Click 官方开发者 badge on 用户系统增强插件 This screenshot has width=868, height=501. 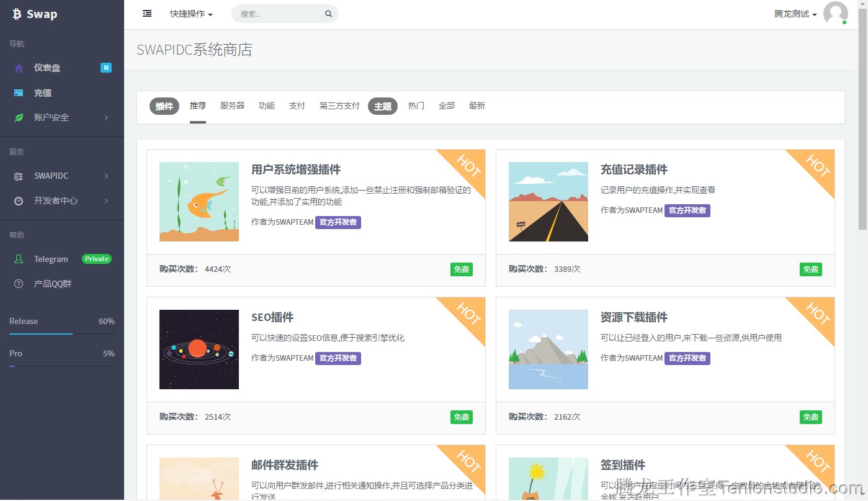tap(338, 222)
